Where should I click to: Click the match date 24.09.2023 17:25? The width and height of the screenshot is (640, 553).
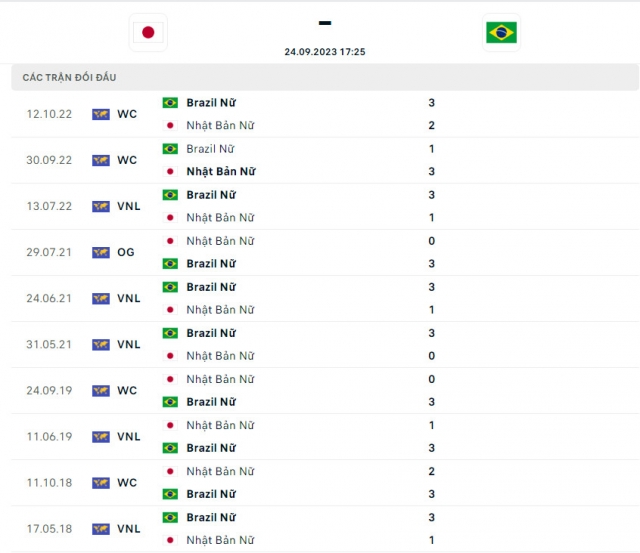(x=325, y=52)
